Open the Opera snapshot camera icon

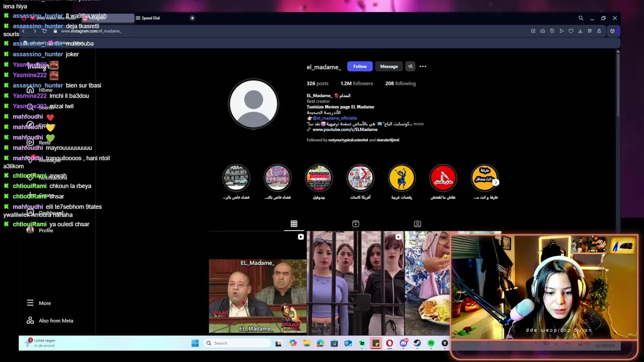[x=542, y=31]
